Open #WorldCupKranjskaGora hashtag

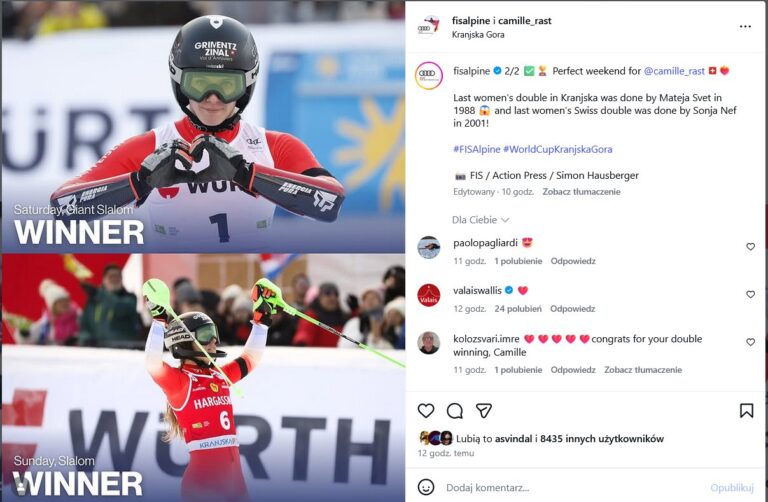(x=557, y=149)
